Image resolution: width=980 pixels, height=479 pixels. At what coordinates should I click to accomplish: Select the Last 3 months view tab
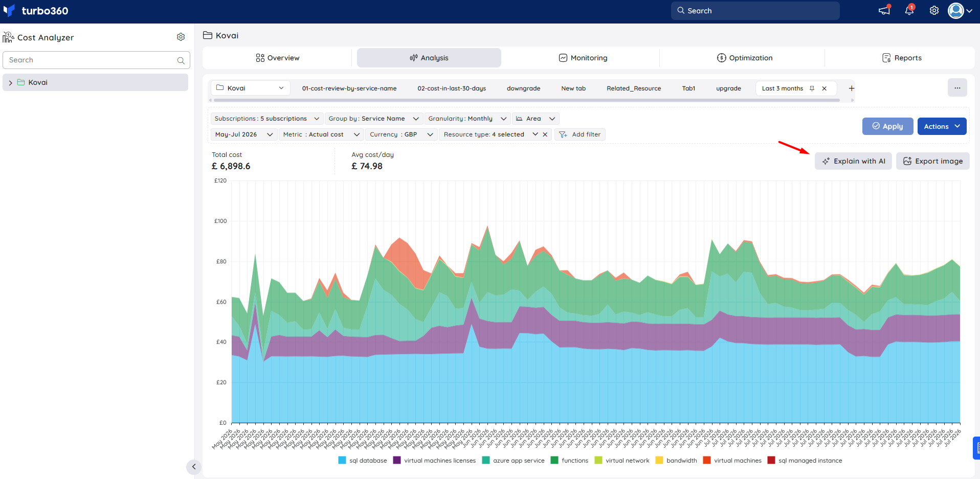coord(783,88)
